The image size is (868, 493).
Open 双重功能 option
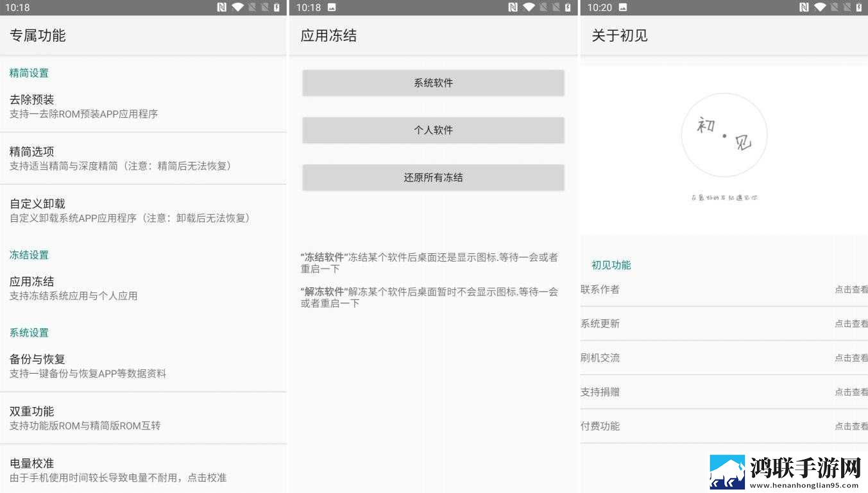[143, 417]
